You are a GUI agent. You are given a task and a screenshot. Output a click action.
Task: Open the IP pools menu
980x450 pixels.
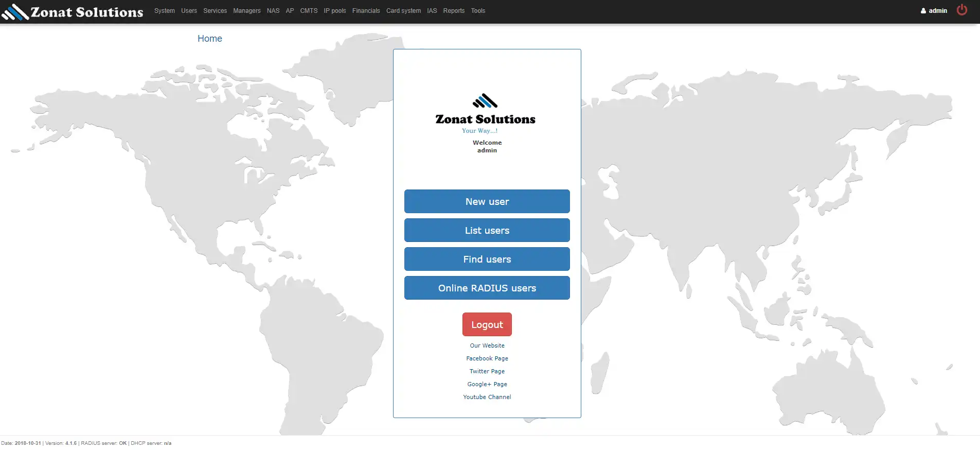click(x=335, y=11)
